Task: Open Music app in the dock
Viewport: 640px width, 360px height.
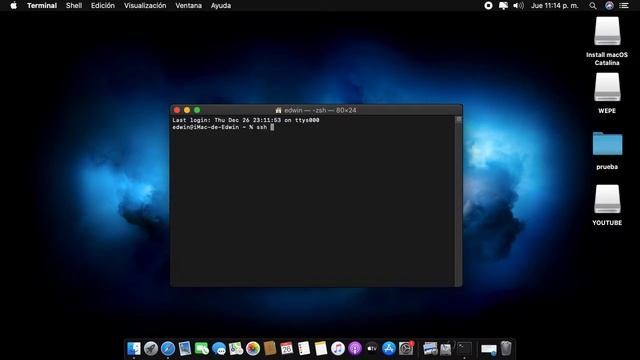Action: (x=338, y=348)
